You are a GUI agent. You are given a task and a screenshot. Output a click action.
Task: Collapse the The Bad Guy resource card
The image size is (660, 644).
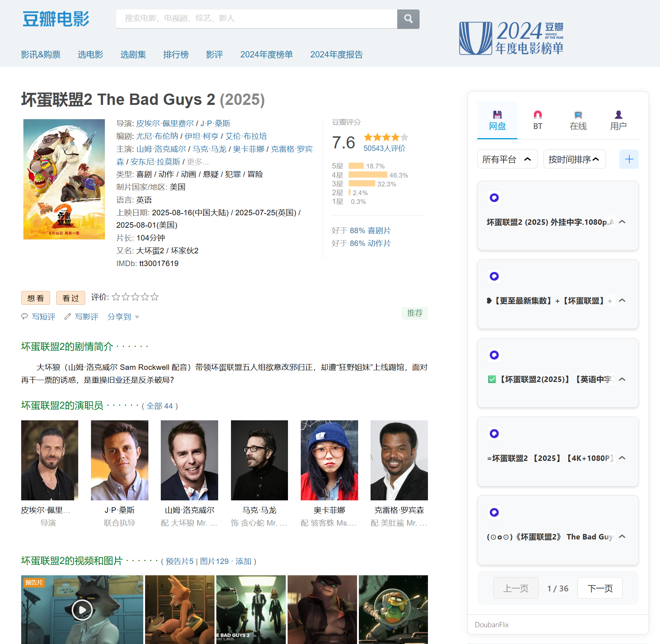click(x=622, y=537)
